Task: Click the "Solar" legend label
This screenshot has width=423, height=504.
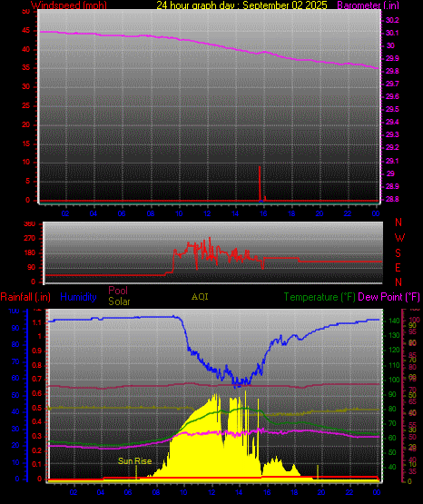Action: (119, 301)
